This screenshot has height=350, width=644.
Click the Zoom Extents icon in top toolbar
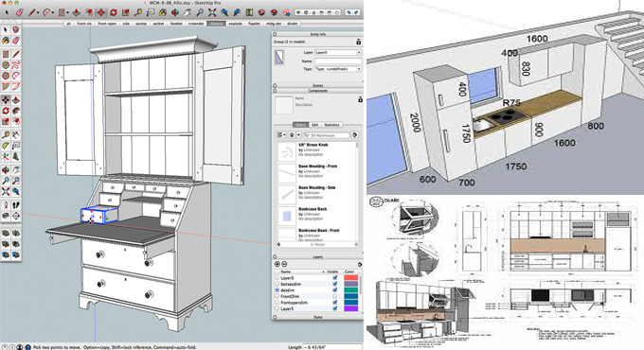pyautogui.click(x=212, y=12)
